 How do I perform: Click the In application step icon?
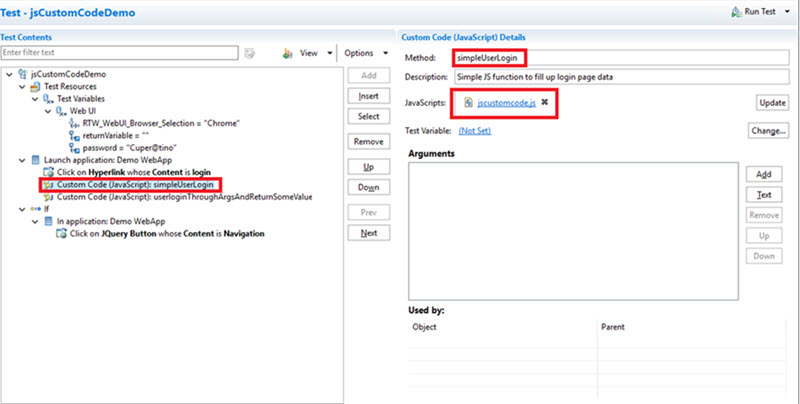point(48,221)
